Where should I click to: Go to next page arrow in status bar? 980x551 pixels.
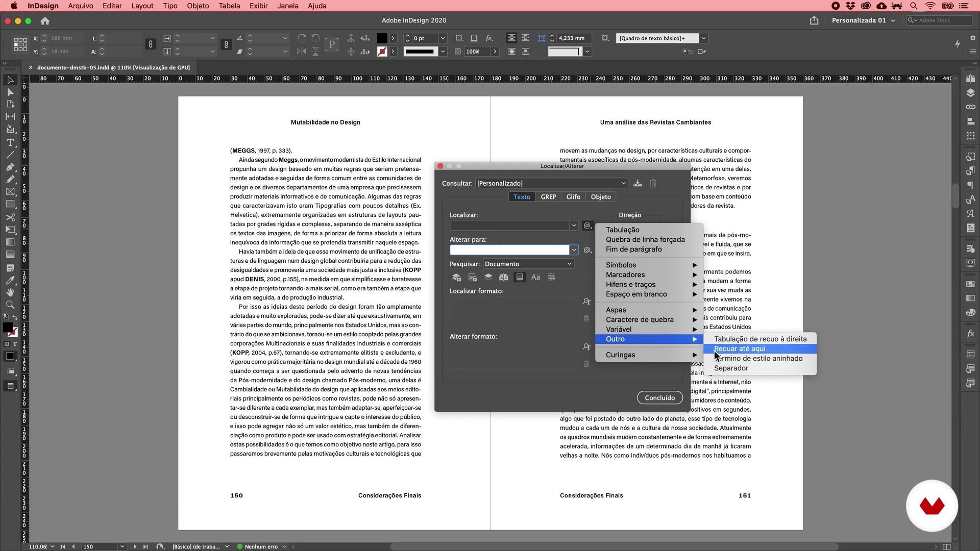135,546
